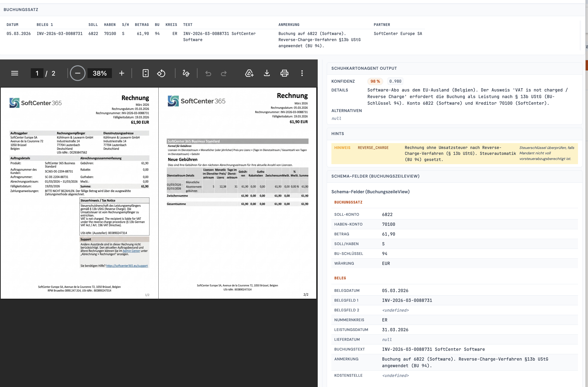Viewport: 588px width, 387px height.
Task: Open the Admin Center link in invoice
Action: [x=131, y=251]
